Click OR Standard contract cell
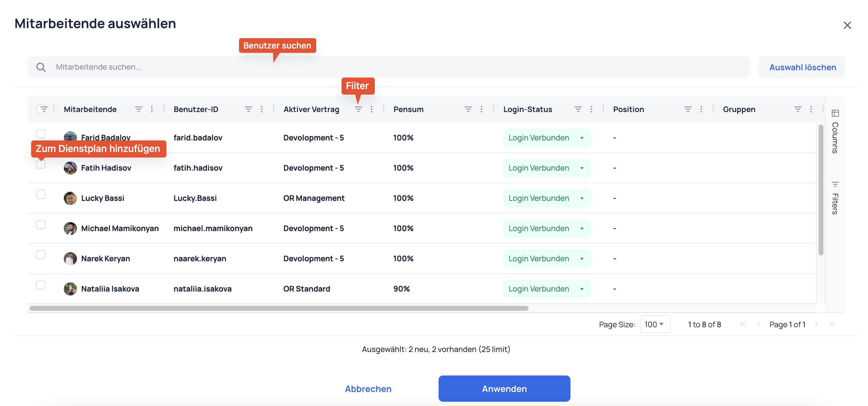 click(x=307, y=289)
